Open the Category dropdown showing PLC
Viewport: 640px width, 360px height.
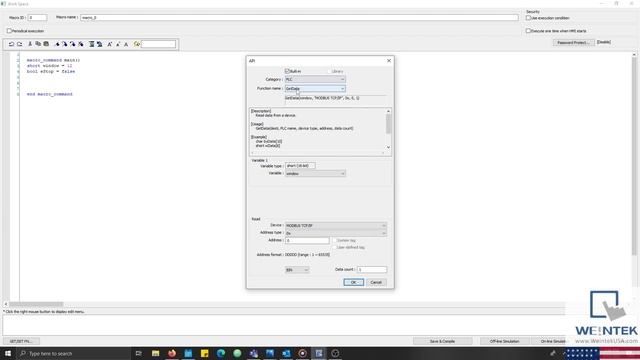315,80
